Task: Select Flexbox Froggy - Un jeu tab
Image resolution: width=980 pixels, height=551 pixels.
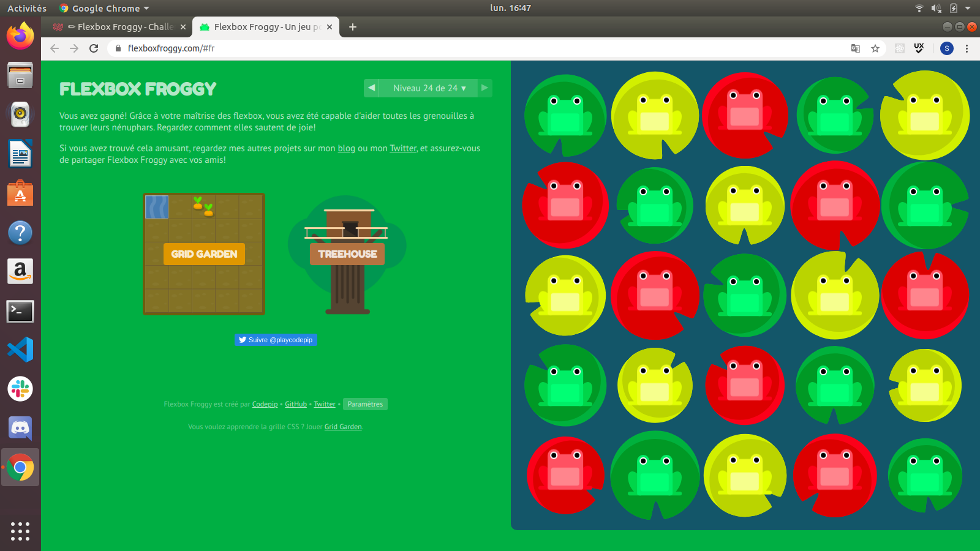Action: click(266, 27)
